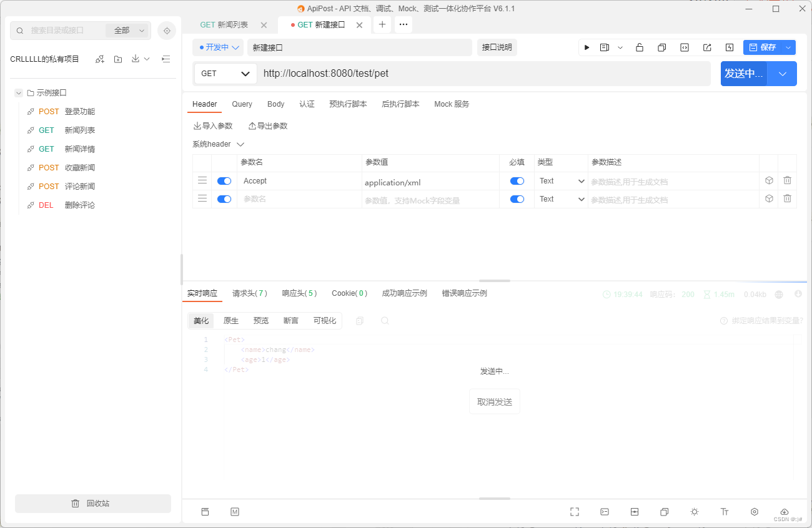Open the GET request method dropdown
This screenshot has height=528, width=812.
(x=225, y=73)
